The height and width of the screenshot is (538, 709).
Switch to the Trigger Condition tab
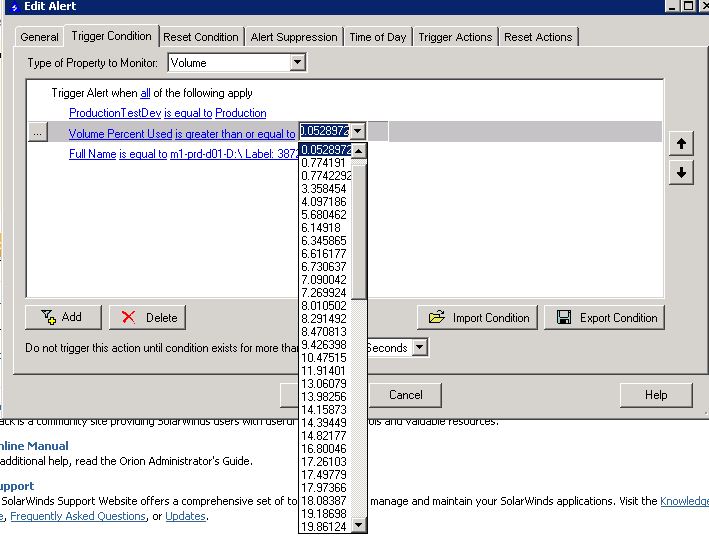click(111, 36)
